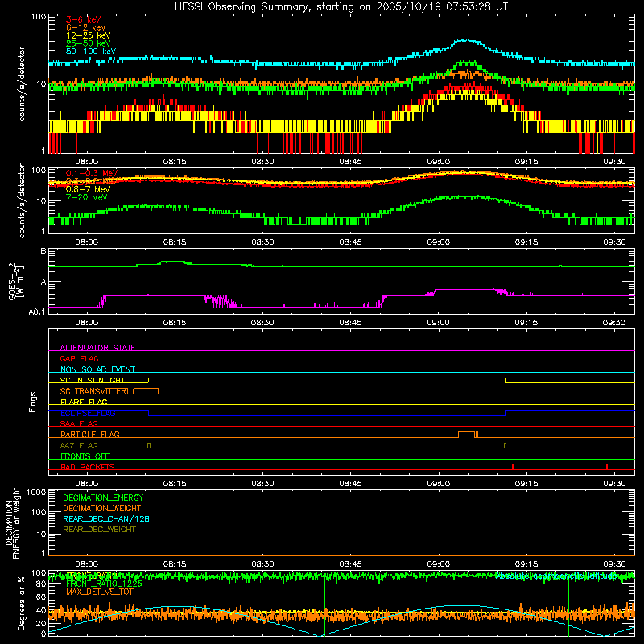Click the cyan 50-100 keV peak near 09:05
The height and width of the screenshot is (644, 644).
pos(466,39)
